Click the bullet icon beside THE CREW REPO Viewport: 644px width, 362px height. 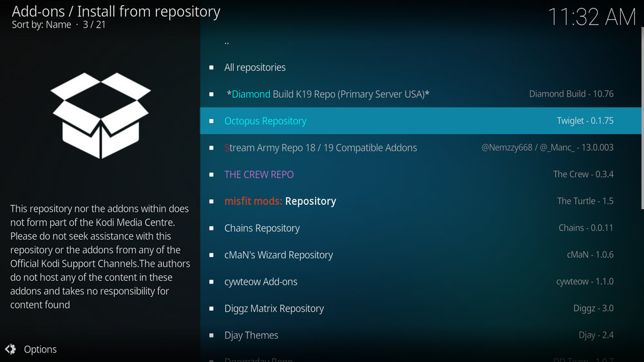click(211, 175)
